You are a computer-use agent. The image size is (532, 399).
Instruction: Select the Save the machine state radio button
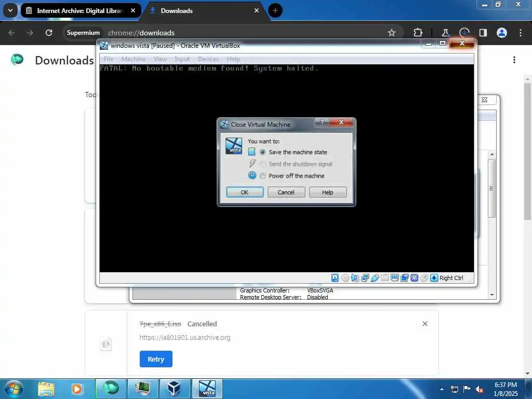coord(262,152)
